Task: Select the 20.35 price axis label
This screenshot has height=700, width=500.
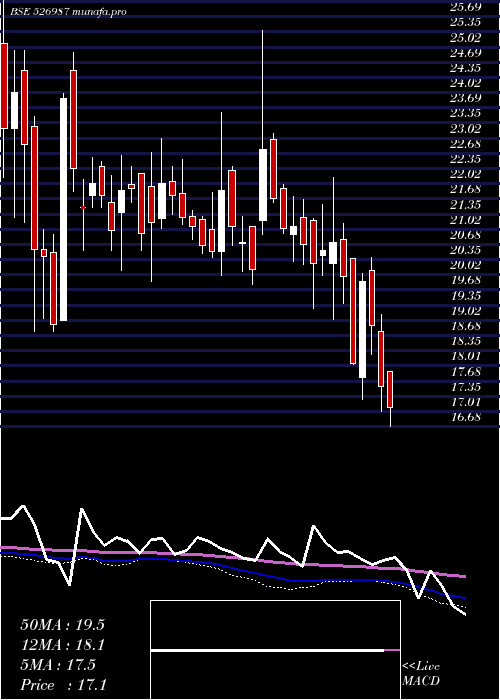Action: pos(465,250)
